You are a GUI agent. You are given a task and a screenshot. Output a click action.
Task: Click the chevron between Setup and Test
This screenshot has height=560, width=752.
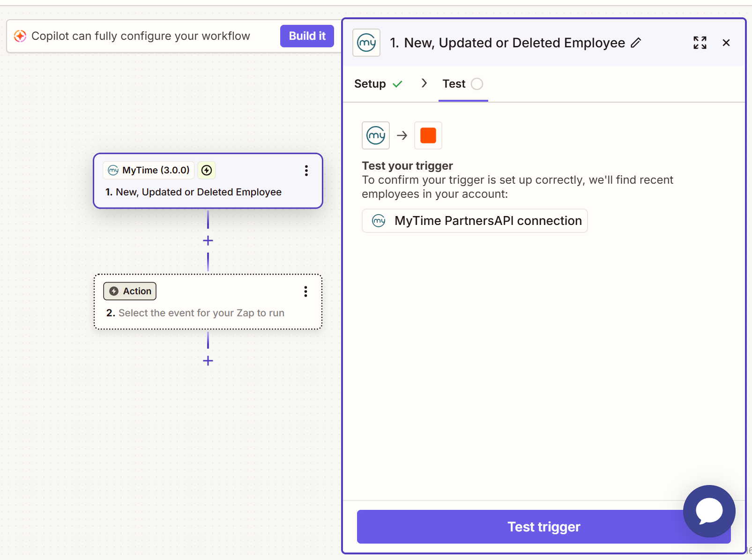424,83
